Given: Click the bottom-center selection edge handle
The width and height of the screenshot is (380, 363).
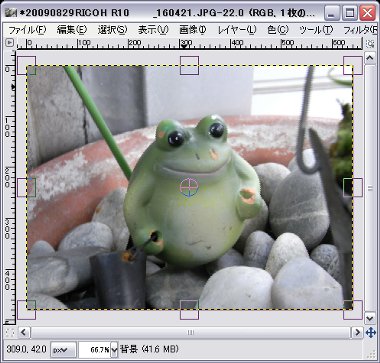Looking at the screenshot, I should pyautogui.click(x=189, y=310).
